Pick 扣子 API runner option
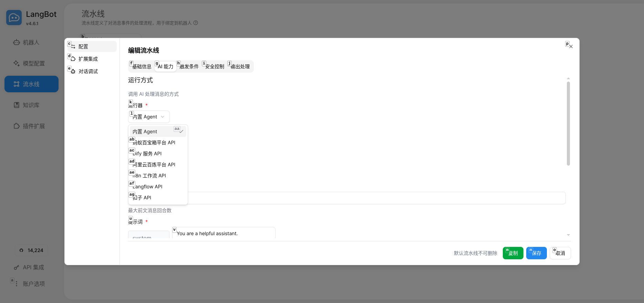The image size is (644, 303). (x=142, y=198)
